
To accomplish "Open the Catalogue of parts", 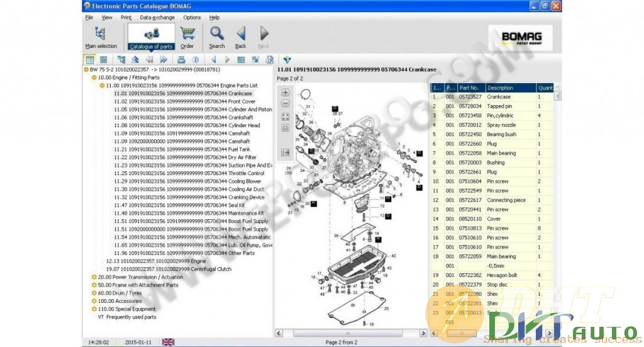I will (151, 37).
